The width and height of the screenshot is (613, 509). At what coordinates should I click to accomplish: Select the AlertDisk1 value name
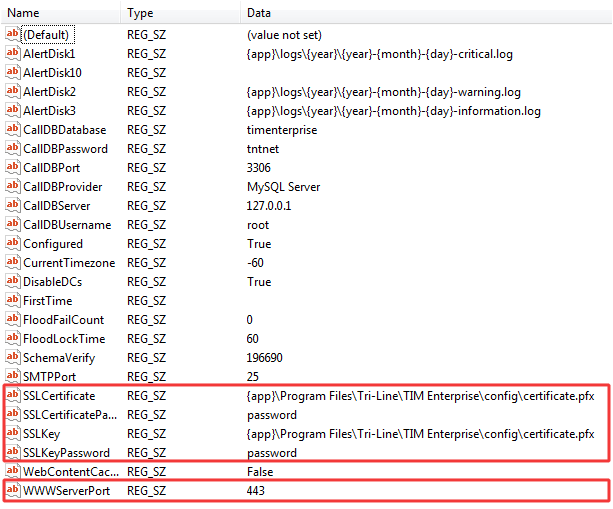coord(49,54)
